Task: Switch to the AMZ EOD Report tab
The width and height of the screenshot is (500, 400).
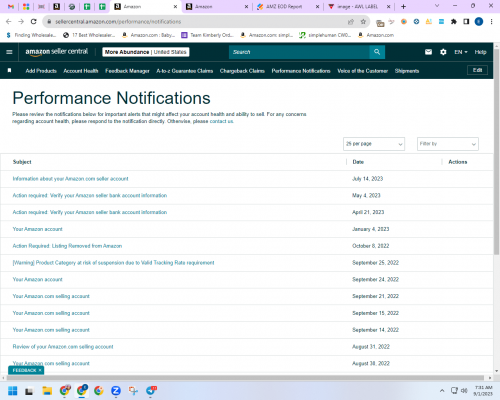Action: [x=284, y=7]
